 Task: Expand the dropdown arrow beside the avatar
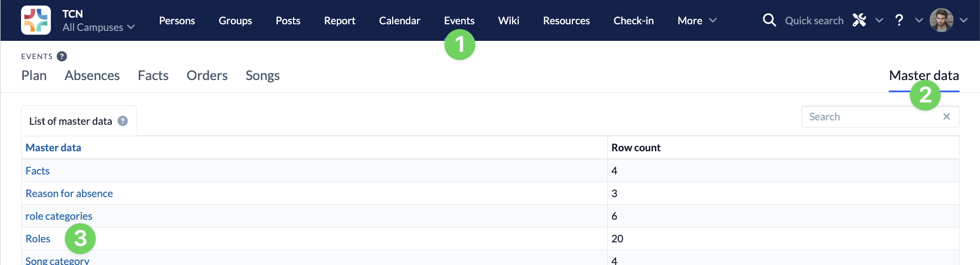963,20
